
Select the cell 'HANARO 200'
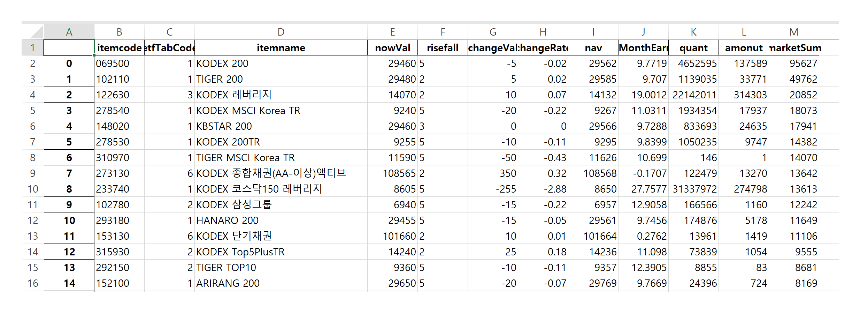coord(281,220)
